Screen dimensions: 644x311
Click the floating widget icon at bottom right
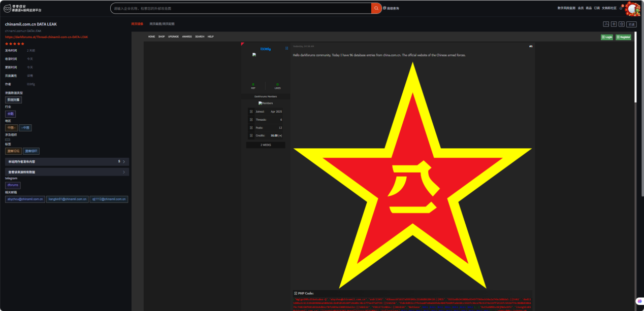click(639, 301)
